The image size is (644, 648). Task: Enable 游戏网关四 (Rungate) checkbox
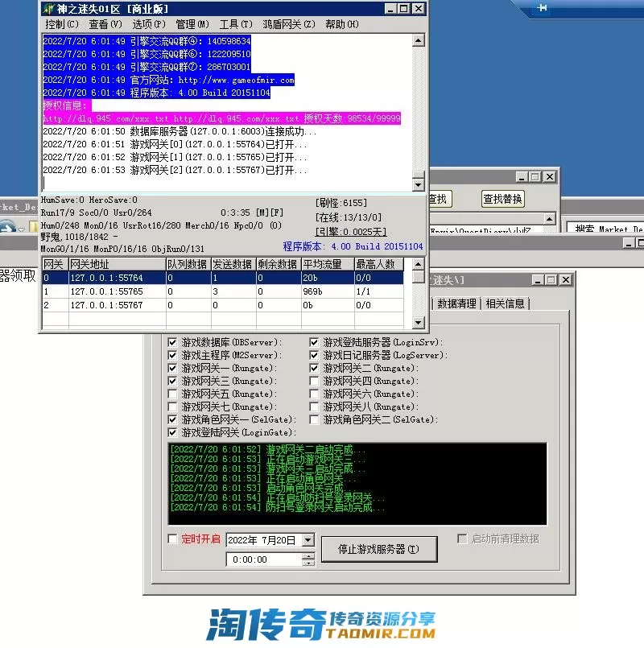tap(315, 381)
